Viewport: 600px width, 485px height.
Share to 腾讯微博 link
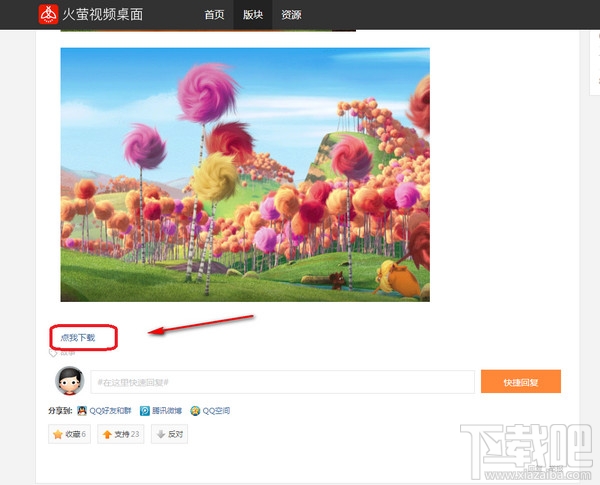(x=167, y=411)
